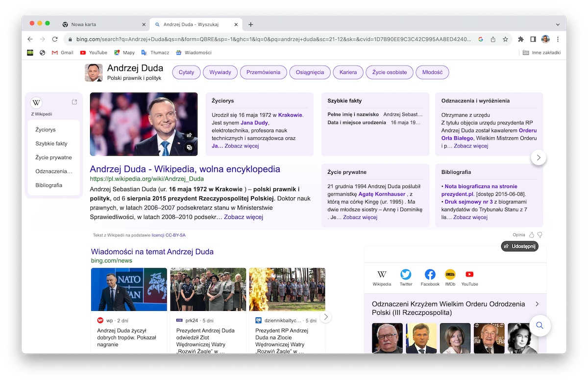The height and width of the screenshot is (382, 588).
Task: Open the Wikipedia panel external link icon
Action: tap(74, 102)
